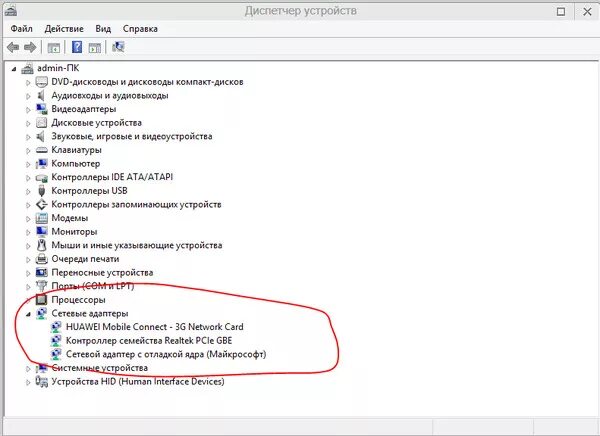Click the Мыши и иные указывающие устройства icon

click(41, 245)
